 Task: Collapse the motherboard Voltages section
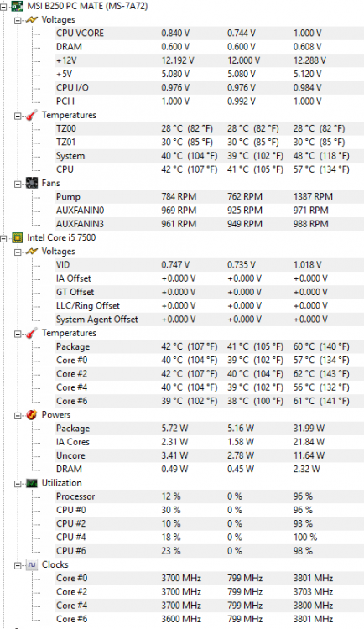[x=18, y=21]
